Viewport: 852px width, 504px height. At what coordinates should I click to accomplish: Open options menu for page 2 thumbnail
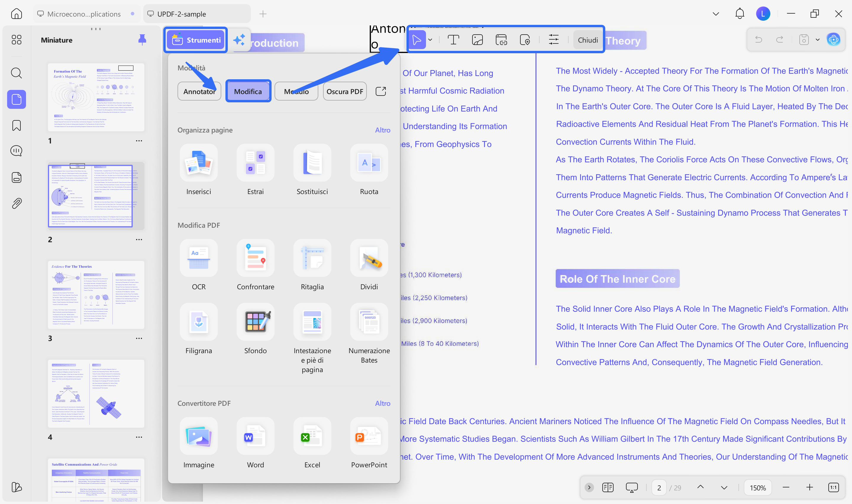click(x=139, y=240)
